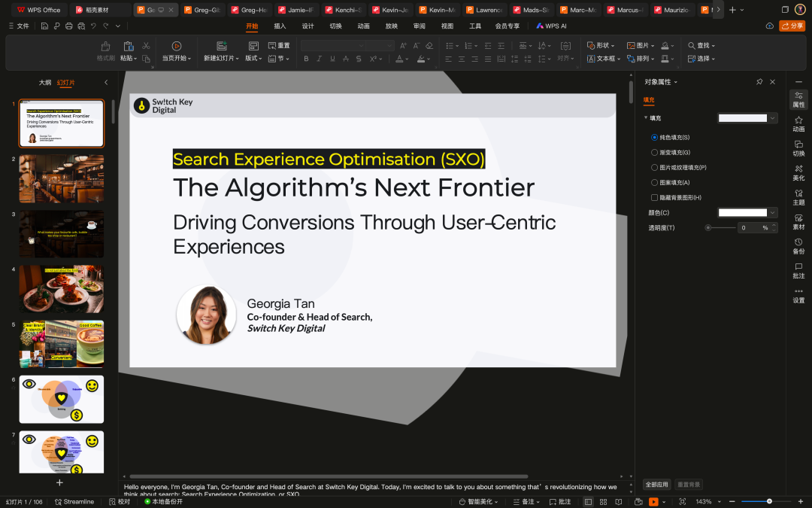Click the Share (分享) button
This screenshot has height=508, width=812.
(792, 26)
